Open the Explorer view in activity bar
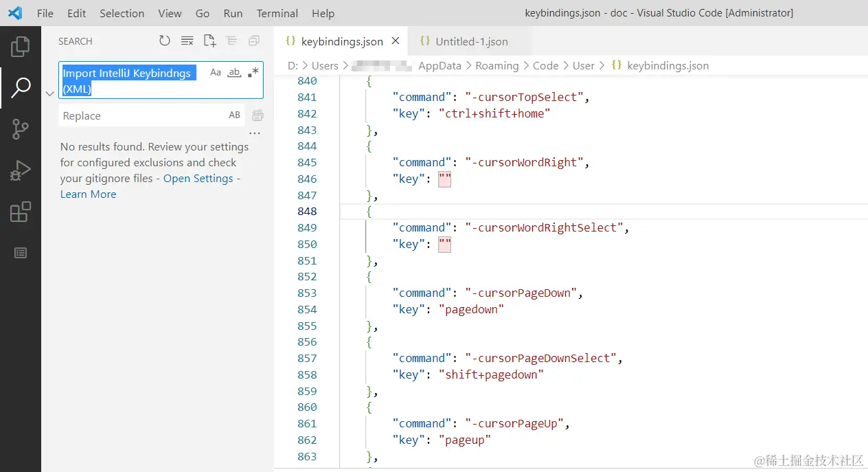The image size is (868, 472). pyautogui.click(x=21, y=47)
